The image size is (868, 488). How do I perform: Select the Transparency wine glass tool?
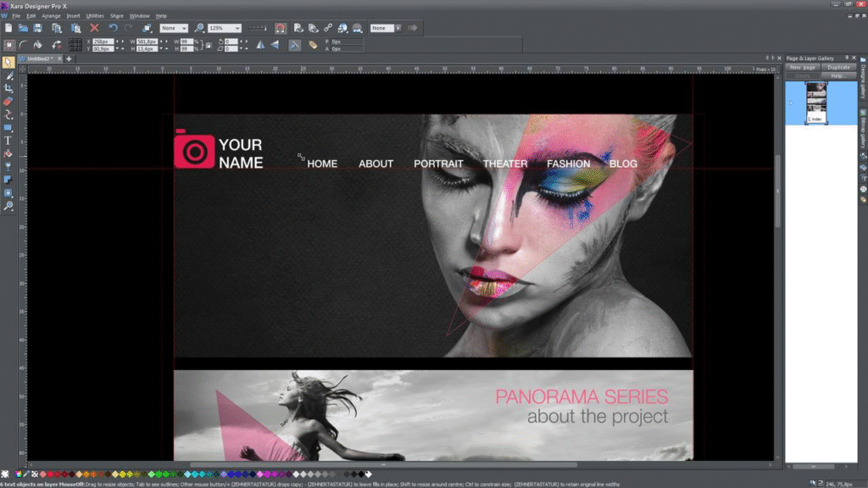(x=8, y=167)
